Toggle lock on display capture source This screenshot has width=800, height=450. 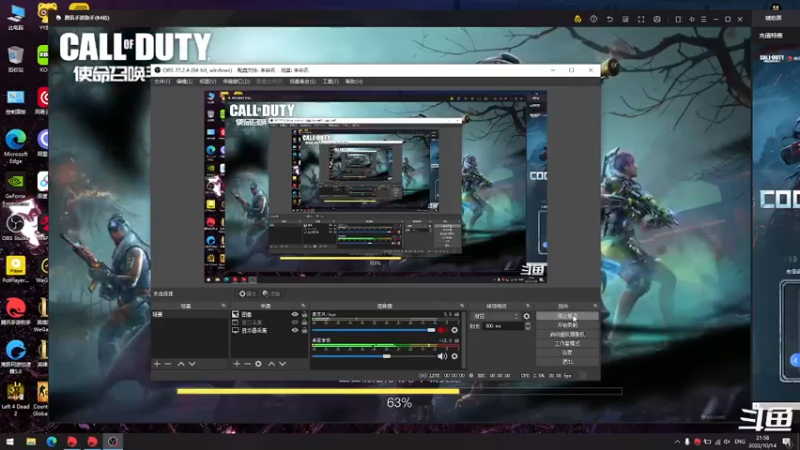pyautogui.click(x=305, y=330)
